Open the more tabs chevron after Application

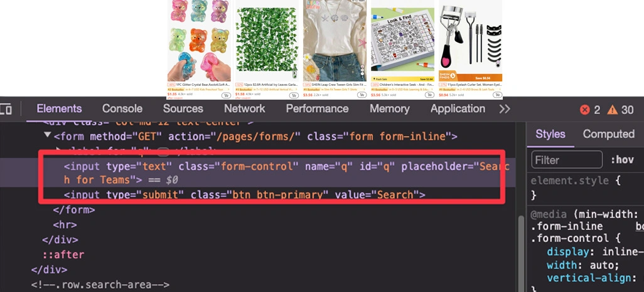pos(505,109)
